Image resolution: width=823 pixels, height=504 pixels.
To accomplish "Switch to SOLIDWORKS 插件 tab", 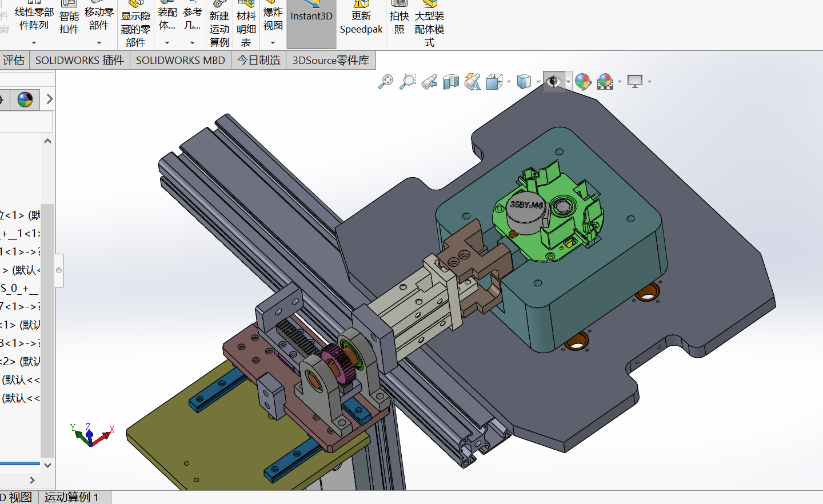I will [x=79, y=60].
